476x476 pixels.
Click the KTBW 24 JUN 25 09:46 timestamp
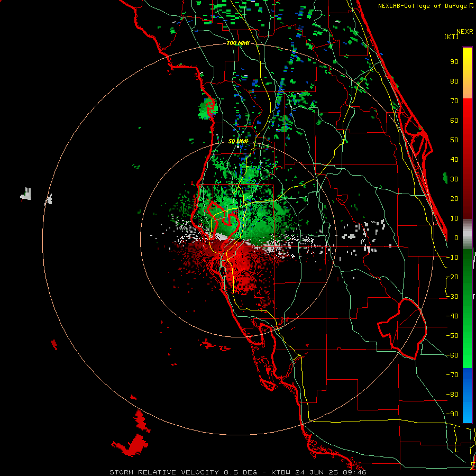click(x=319, y=472)
